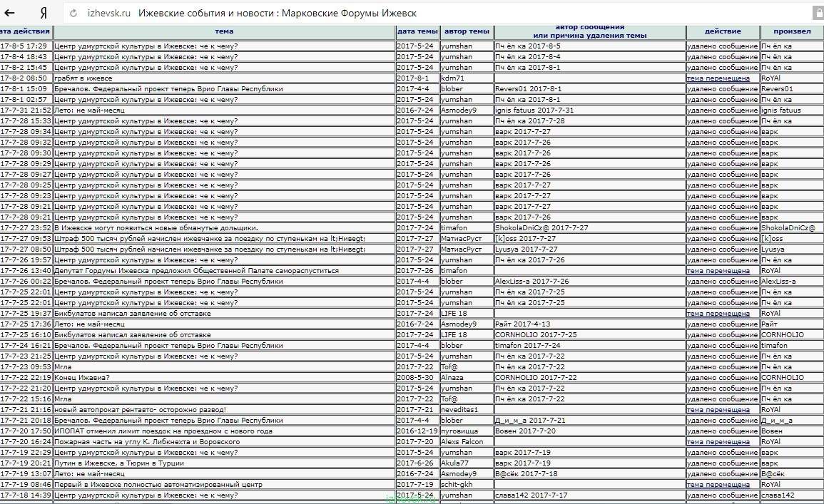824x504 pixels.
Task: Select topic title 'Конец Ижавия?'
Action: pos(81,378)
